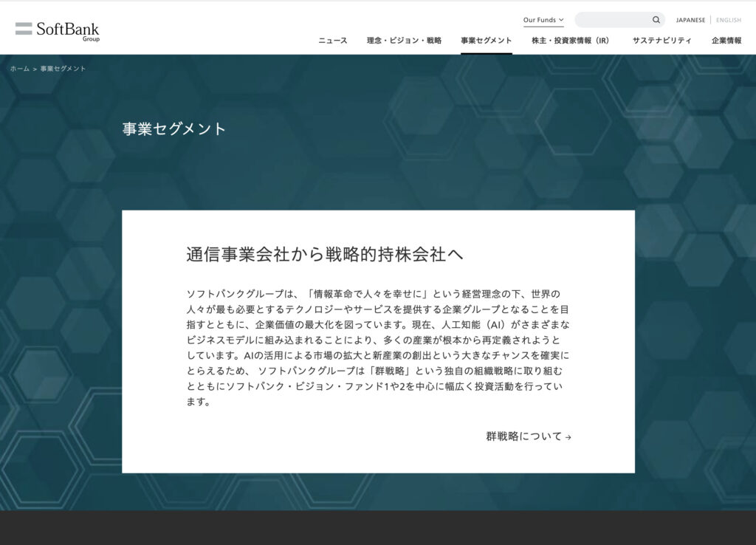Switch language to ENGLISH

coord(729,20)
